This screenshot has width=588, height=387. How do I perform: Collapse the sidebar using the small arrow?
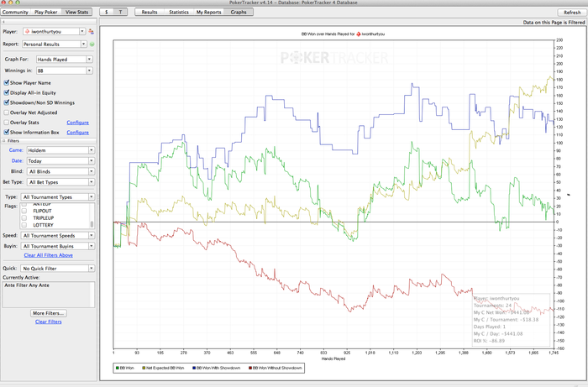[3, 22]
